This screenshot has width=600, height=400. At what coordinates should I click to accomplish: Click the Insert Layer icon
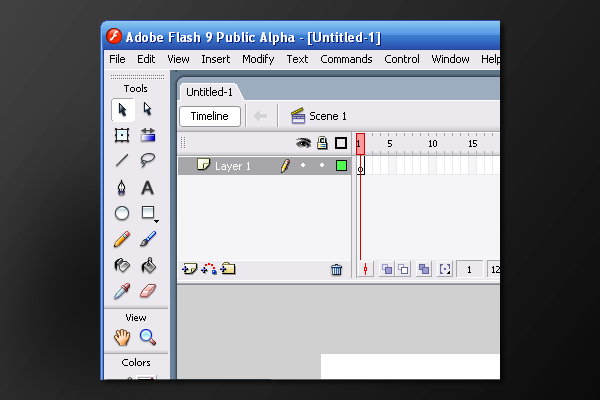[x=189, y=269]
